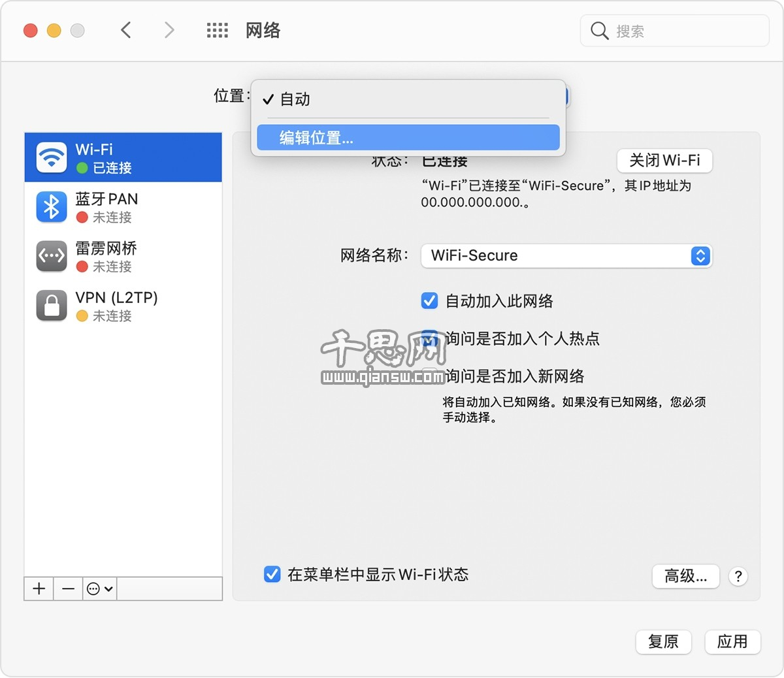
Task: Choose 编辑位置... from the location menu
Action: (408, 138)
